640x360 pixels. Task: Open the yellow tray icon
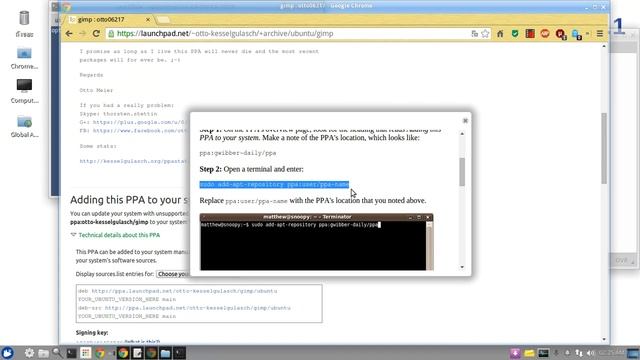[x=529, y=353]
